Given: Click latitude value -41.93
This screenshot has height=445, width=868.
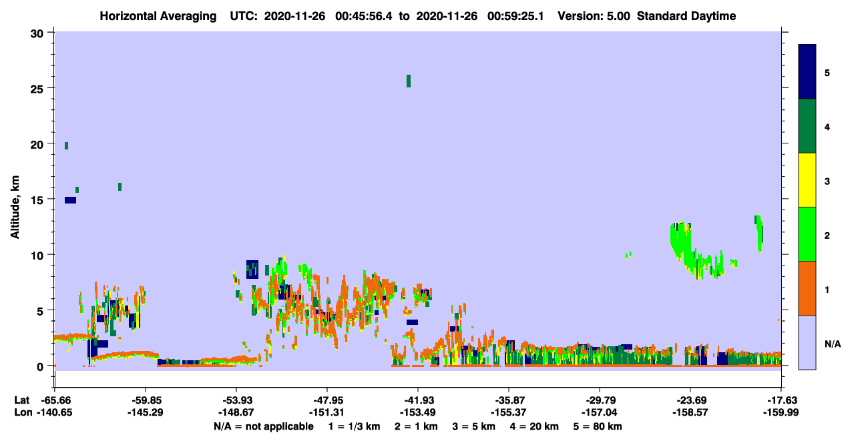Looking at the screenshot, I should click(x=418, y=400).
